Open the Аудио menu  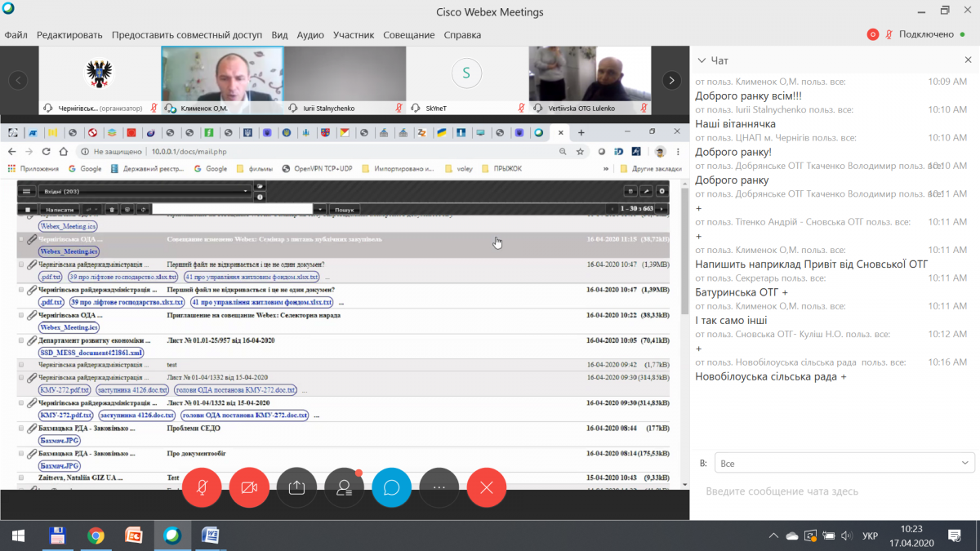tap(310, 35)
